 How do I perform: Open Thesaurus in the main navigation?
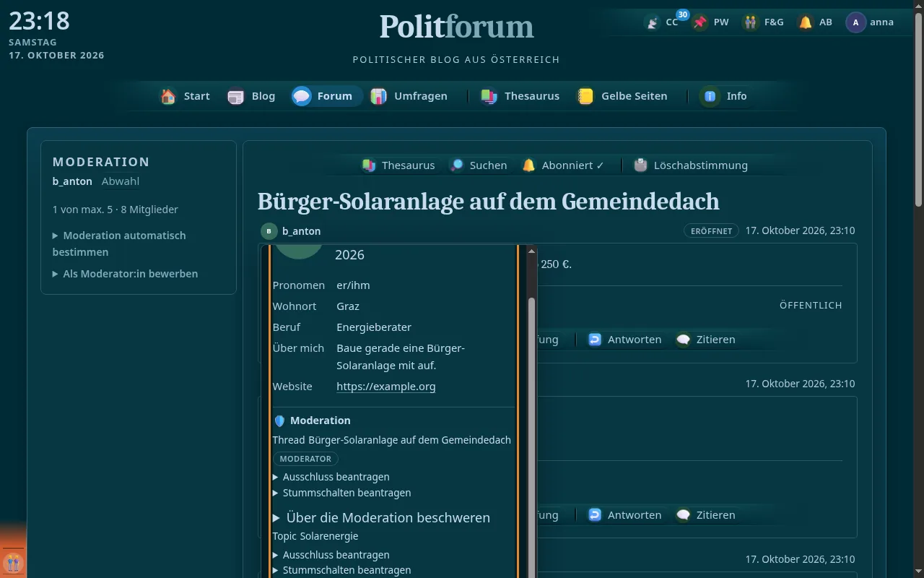pyautogui.click(x=520, y=96)
